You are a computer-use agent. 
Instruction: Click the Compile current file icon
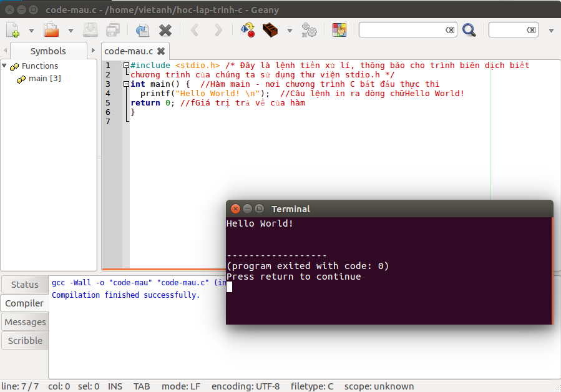tap(247, 30)
